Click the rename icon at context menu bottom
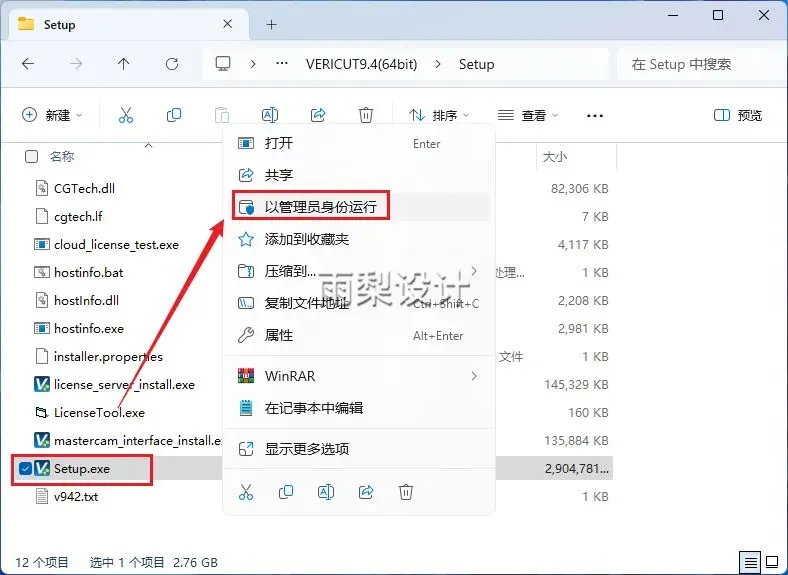The height and width of the screenshot is (575, 788). (326, 492)
